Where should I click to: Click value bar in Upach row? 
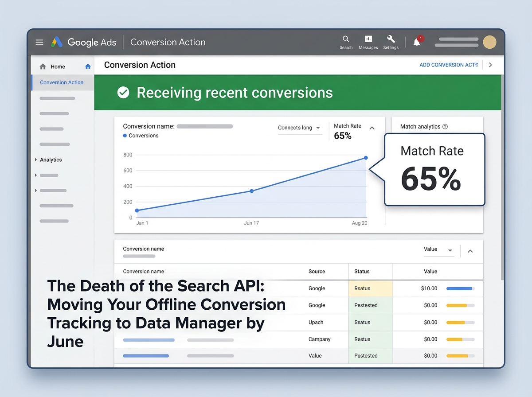click(460, 323)
